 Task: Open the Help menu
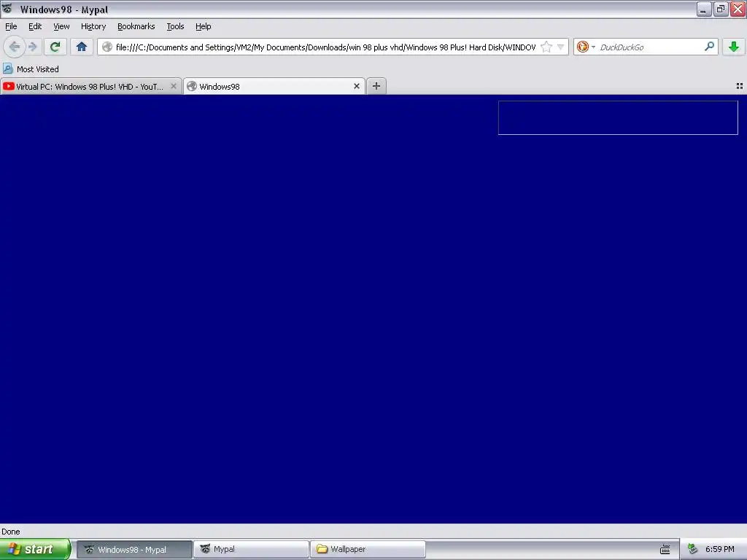click(x=203, y=26)
